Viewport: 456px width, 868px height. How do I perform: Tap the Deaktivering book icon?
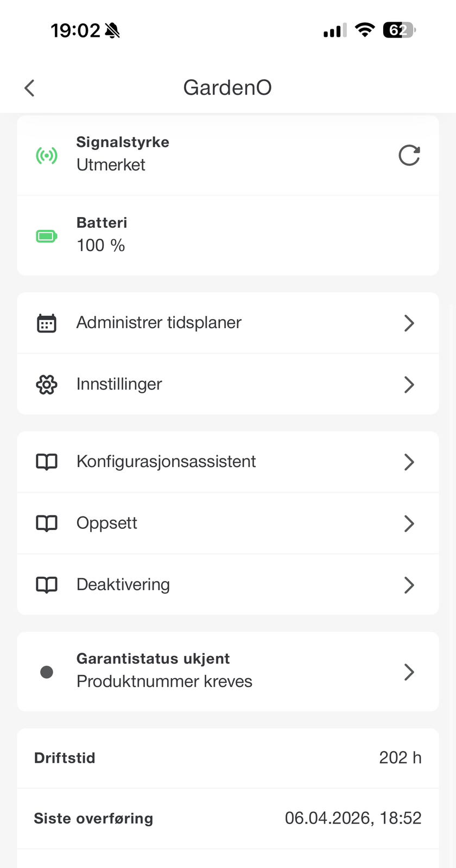click(x=47, y=585)
